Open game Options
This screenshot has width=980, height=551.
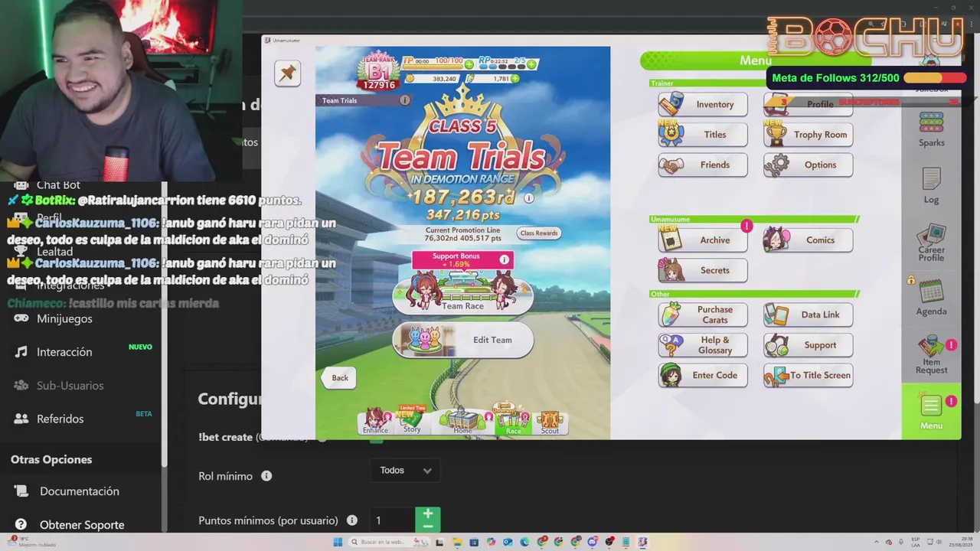(808, 165)
